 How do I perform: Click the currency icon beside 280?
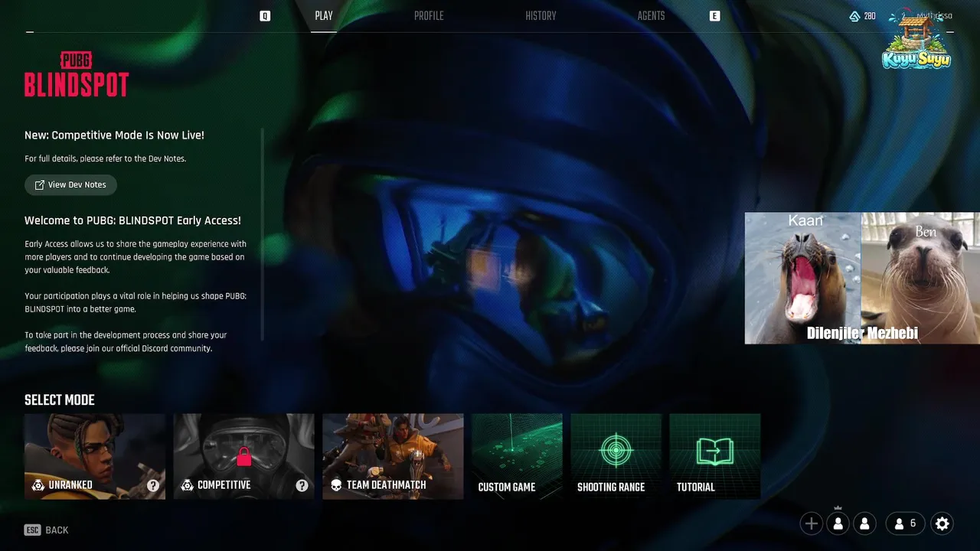[x=855, y=16]
